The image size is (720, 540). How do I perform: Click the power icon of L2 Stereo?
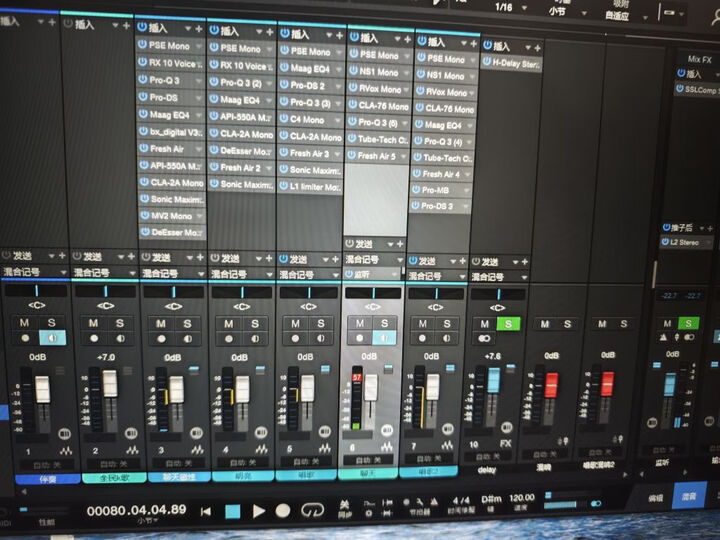(x=665, y=241)
